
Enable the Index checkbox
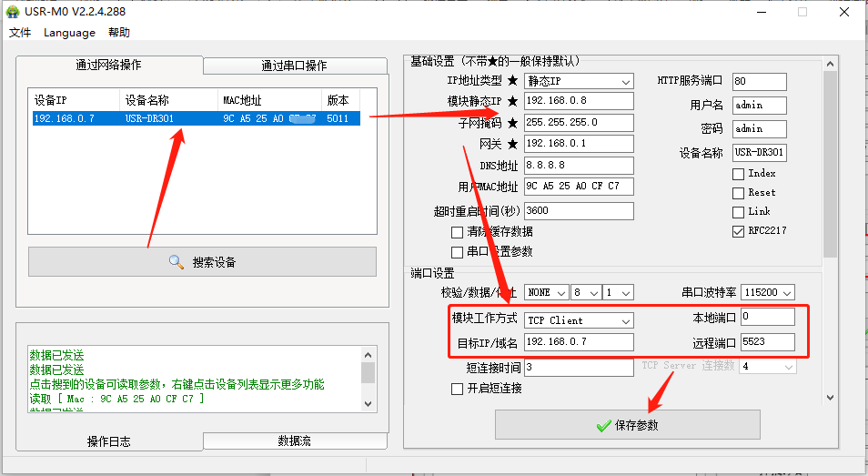pos(739,173)
